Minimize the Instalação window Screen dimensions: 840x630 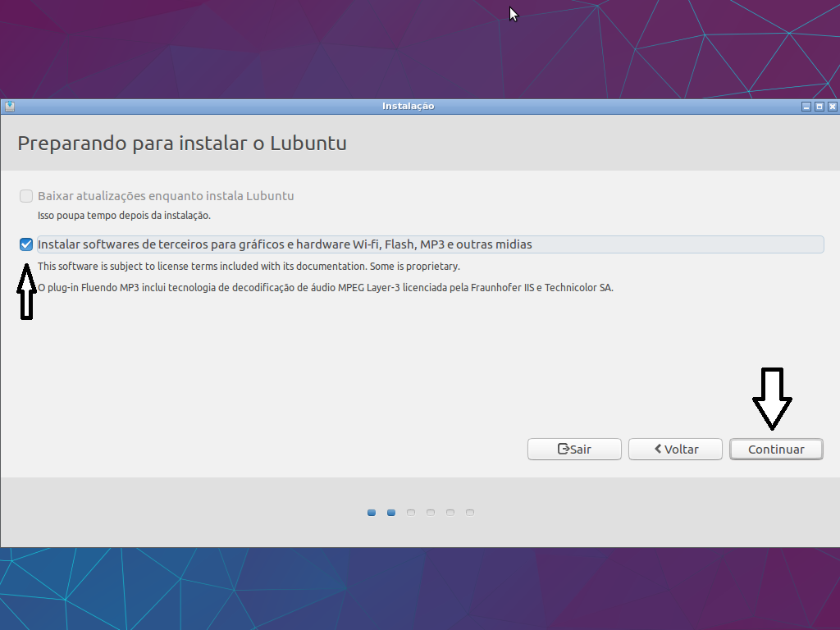[806, 107]
